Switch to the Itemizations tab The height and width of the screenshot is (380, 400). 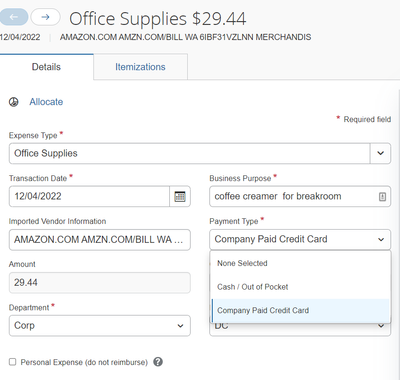(140, 67)
